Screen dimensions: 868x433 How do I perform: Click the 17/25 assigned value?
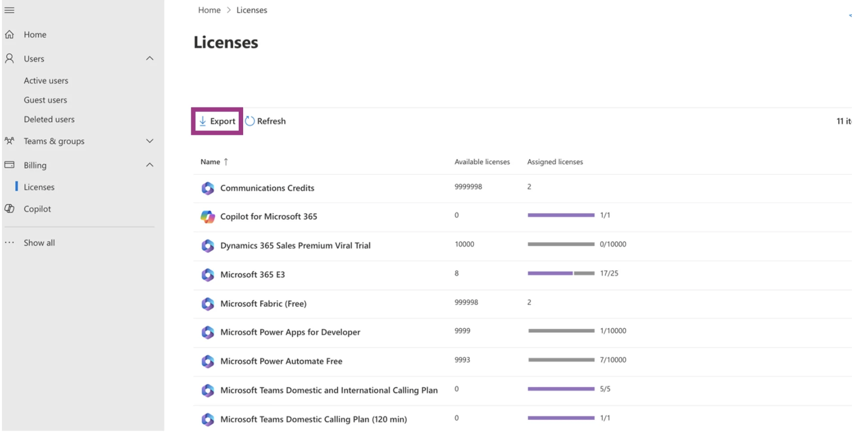tap(609, 273)
